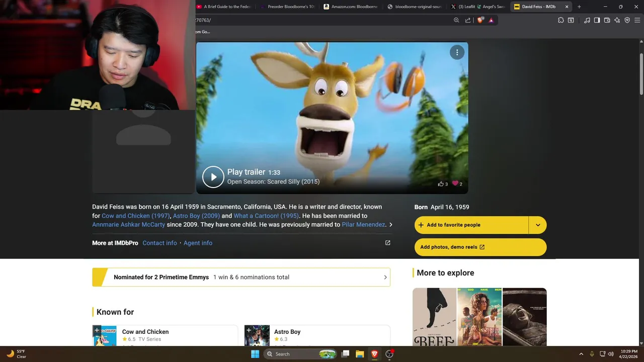
Task: Click the Known for section heading
Action: (x=115, y=312)
